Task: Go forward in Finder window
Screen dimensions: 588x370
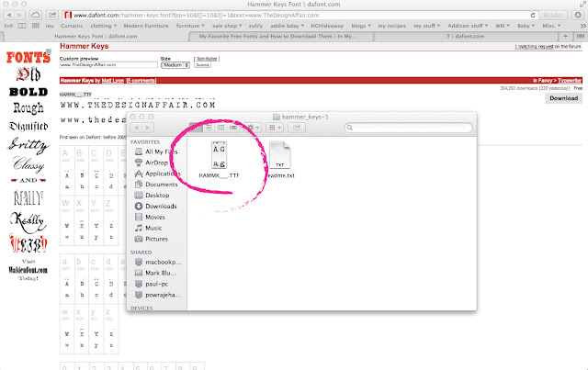Action: 148,128
